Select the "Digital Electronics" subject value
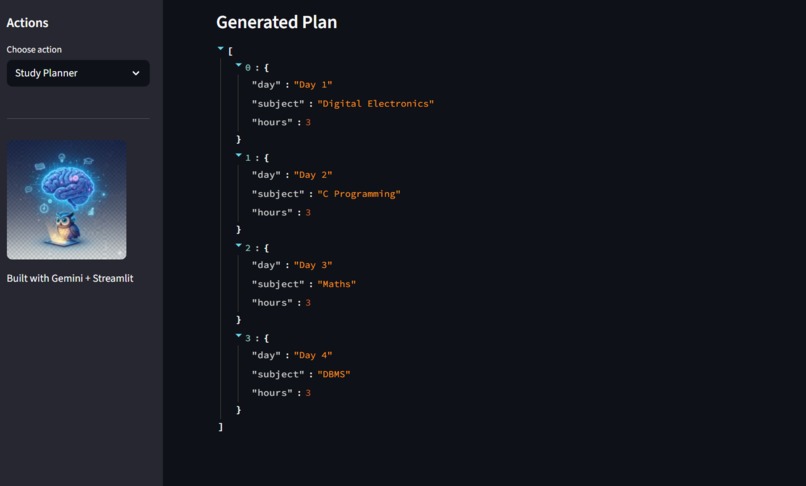Screen dimensions: 806x486 pos(376,103)
